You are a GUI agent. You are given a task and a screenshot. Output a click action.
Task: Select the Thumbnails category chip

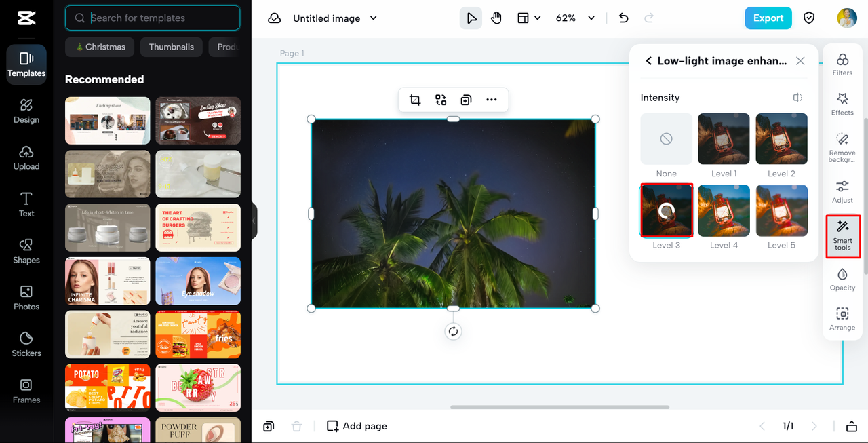[x=172, y=47]
